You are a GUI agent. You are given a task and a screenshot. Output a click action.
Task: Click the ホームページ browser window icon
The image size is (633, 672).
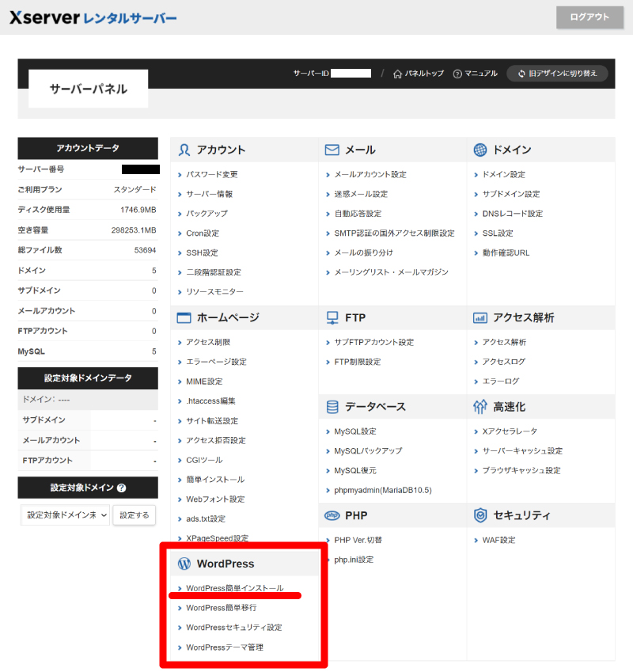184,318
